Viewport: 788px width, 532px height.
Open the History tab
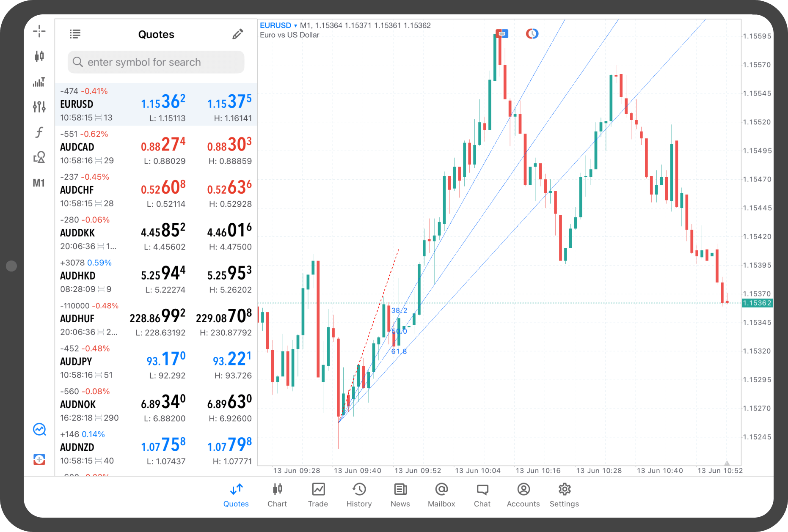[x=359, y=495]
